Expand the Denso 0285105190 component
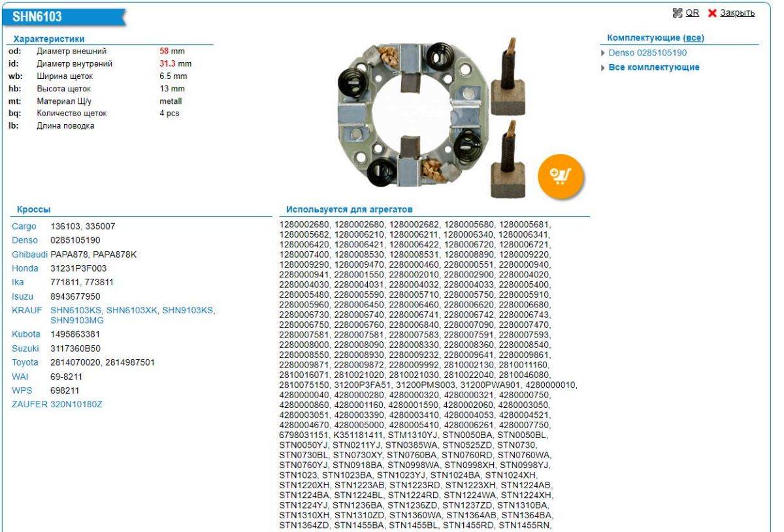The height and width of the screenshot is (532, 784). [x=647, y=53]
